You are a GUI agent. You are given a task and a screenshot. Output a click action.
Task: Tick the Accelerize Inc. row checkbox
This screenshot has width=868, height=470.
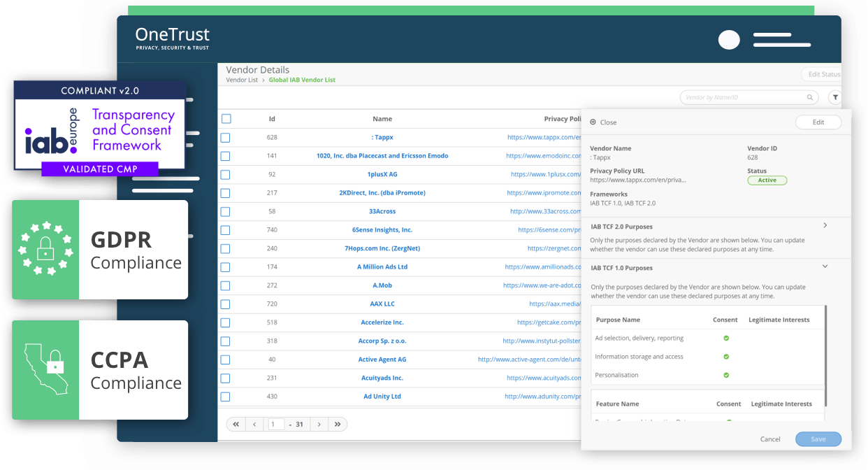pyautogui.click(x=226, y=323)
